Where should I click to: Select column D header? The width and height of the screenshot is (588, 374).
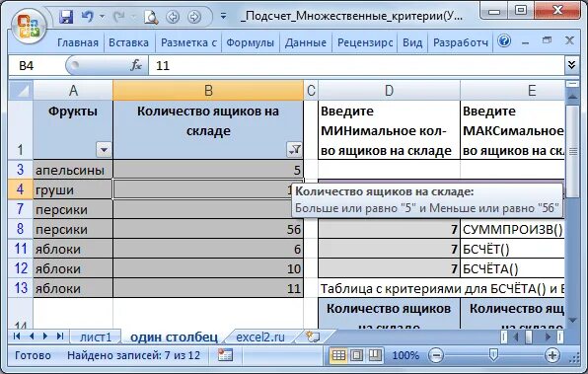(x=389, y=91)
